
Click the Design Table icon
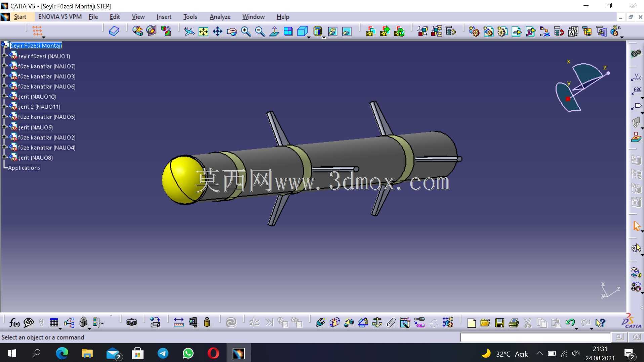(54, 323)
